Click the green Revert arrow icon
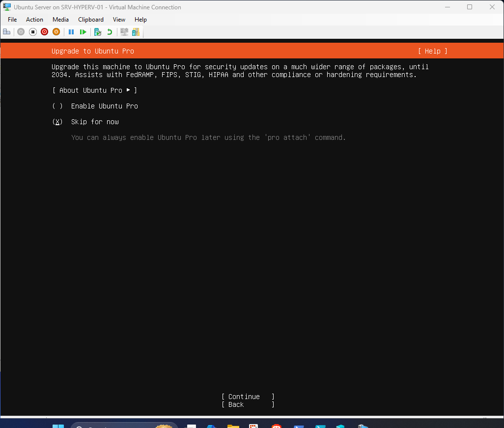504x428 pixels. (x=109, y=32)
